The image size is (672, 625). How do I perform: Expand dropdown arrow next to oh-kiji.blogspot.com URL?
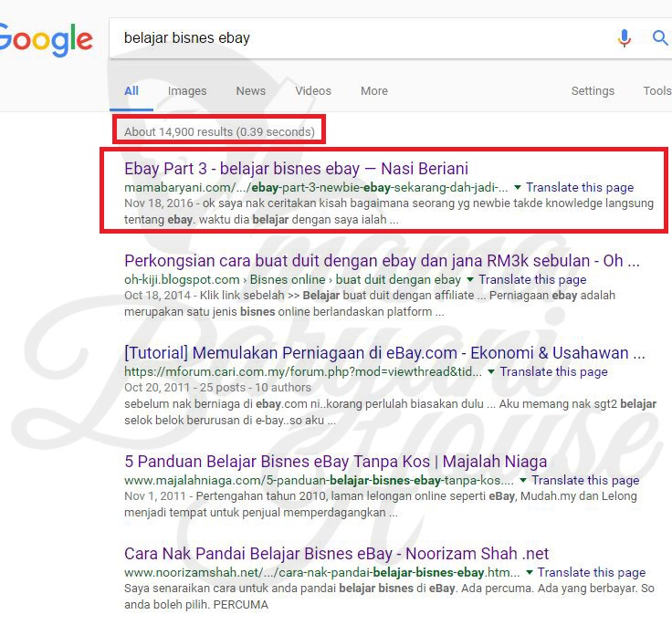(470, 279)
